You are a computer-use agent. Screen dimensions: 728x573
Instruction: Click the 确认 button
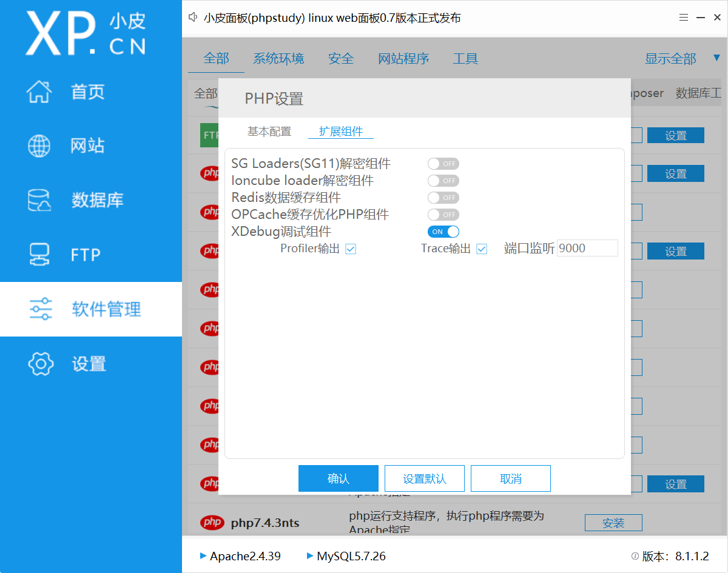tap(339, 478)
